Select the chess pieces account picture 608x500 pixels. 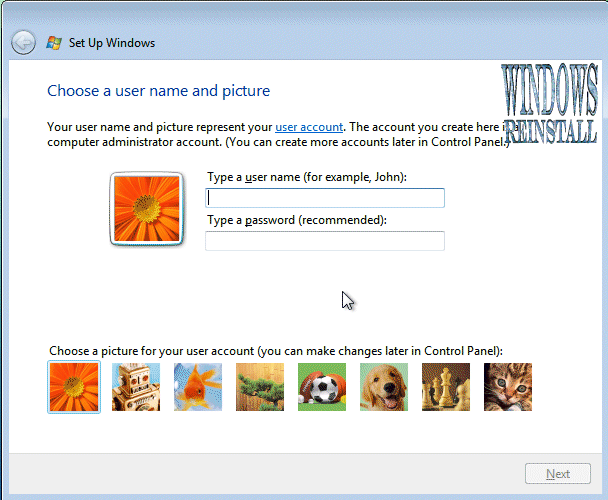point(446,387)
